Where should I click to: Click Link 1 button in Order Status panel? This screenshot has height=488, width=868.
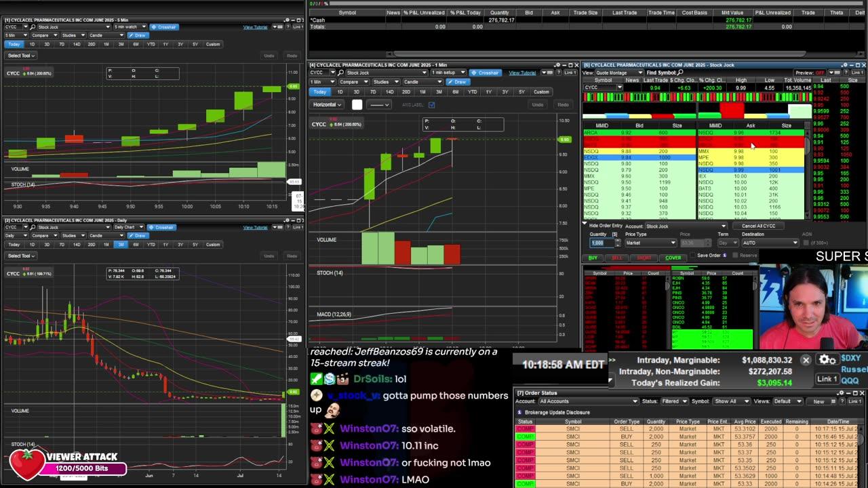854,401
